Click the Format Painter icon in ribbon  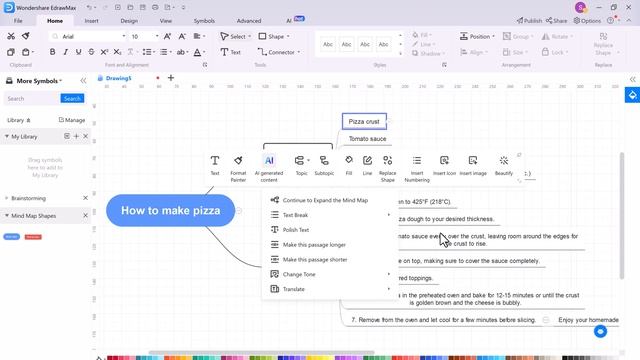tap(26, 36)
